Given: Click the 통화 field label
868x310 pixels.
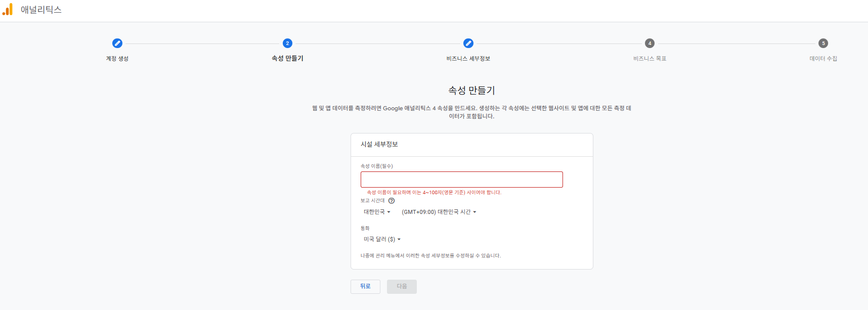Looking at the screenshot, I should pyautogui.click(x=365, y=229).
